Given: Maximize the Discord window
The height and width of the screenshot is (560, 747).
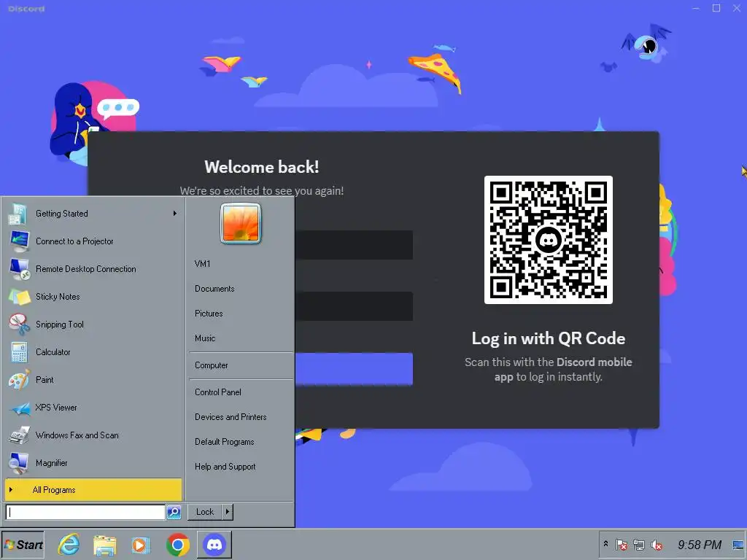Looking at the screenshot, I should 716,8.
